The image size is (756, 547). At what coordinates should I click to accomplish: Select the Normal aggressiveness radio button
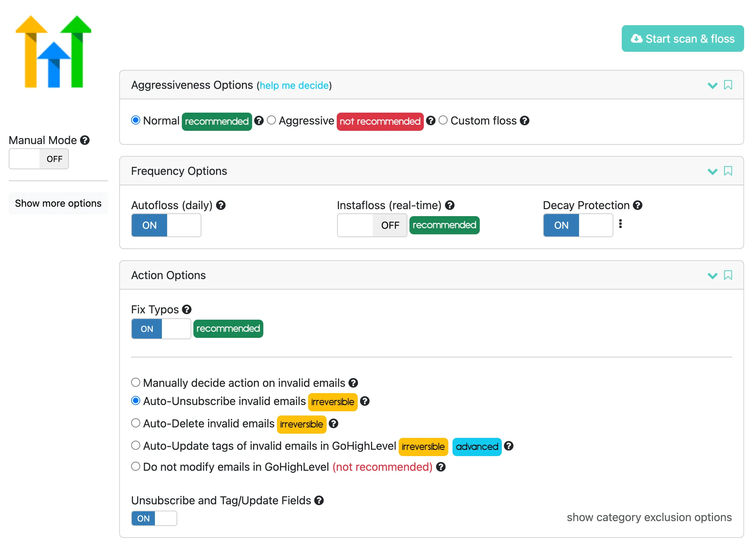tap(136, 120)
